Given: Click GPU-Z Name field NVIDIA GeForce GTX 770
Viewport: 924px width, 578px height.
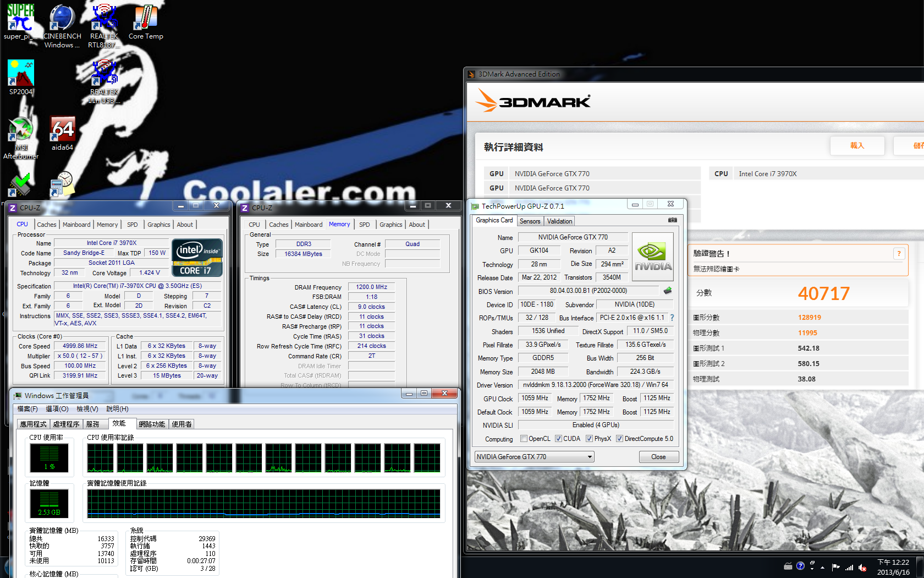Looking at the screenshot, I should click(x=573, y=237).
